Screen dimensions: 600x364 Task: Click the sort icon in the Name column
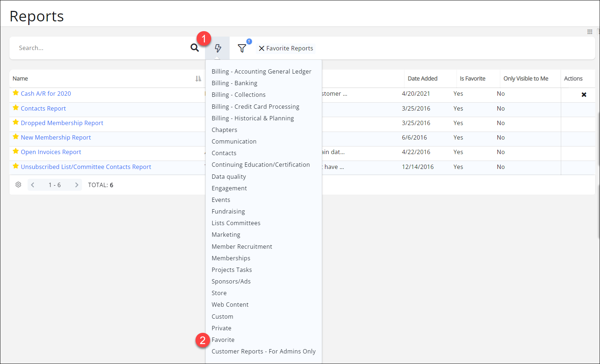pyautogui.click(x=198, y=78)
